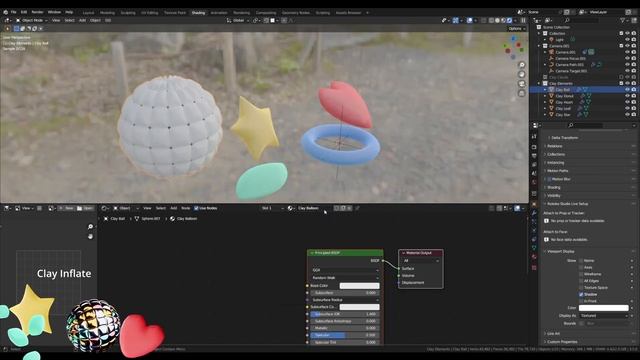The image size is (640, 360).
Task: Open the Slot 1 material slot dropdown
Action: (x=272, y=208)
